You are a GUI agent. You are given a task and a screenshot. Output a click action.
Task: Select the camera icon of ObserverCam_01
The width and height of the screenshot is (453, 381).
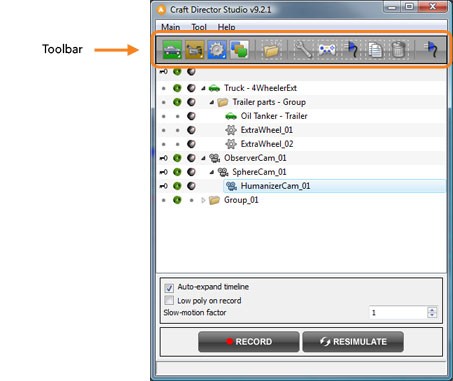214,158
